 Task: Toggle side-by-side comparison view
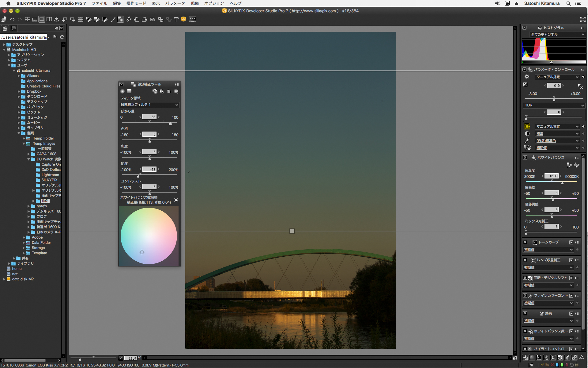[x=49, y=19]
